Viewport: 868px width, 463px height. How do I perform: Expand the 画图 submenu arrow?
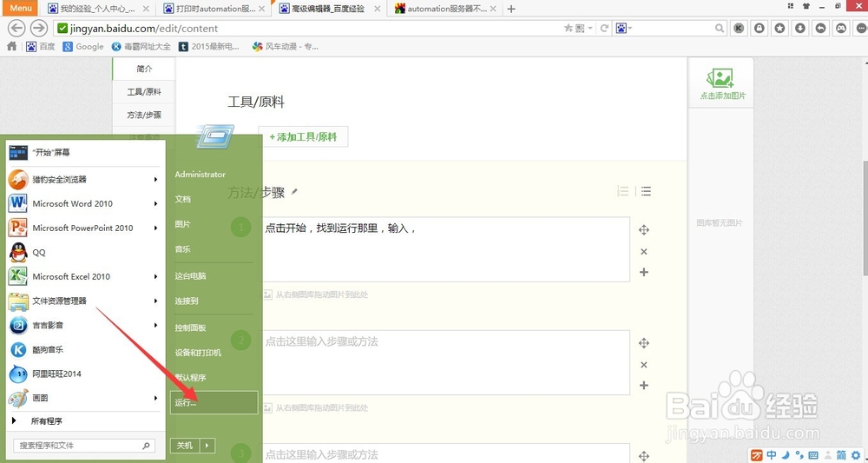click(155, 398)
